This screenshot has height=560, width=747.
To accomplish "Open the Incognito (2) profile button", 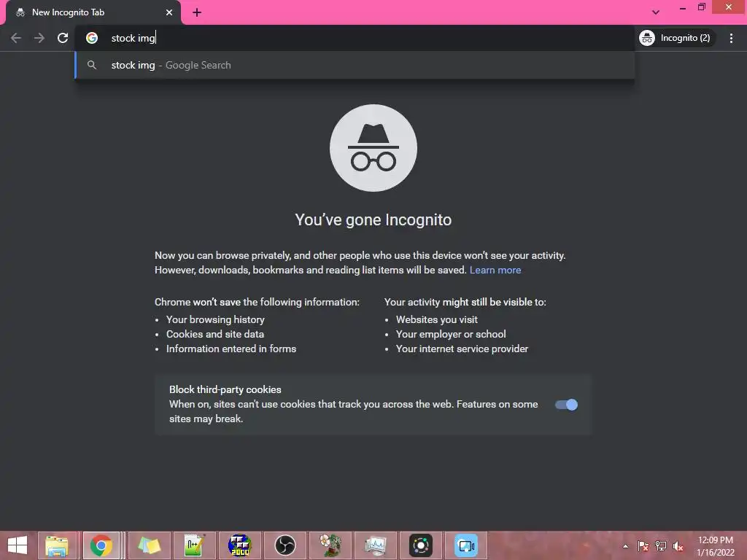I will [x=677, y=38].
